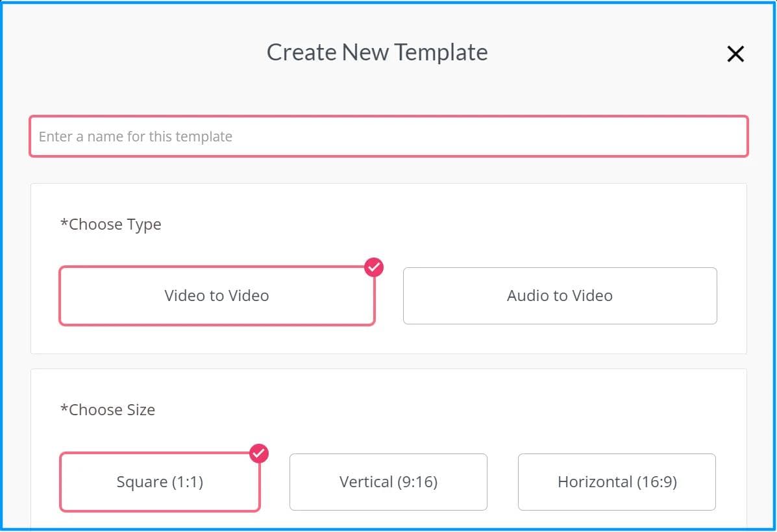
Task: Click the *Choose Type section label
Action: (x=110, y=224)
